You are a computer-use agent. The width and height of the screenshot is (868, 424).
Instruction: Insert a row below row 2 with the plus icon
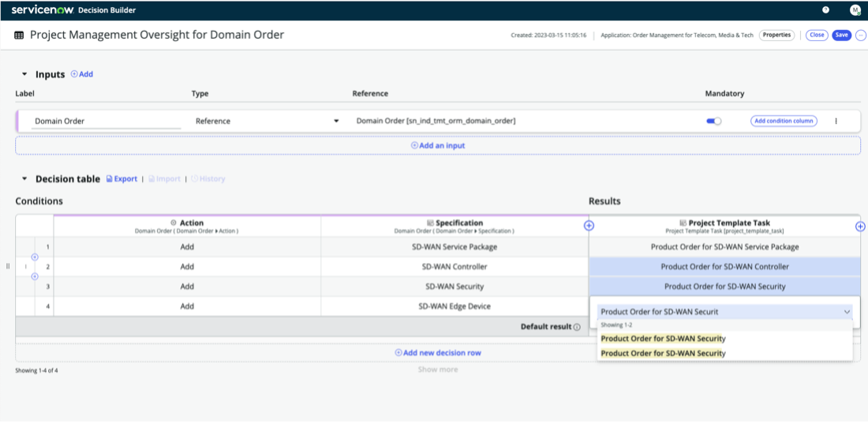[34, 276]
